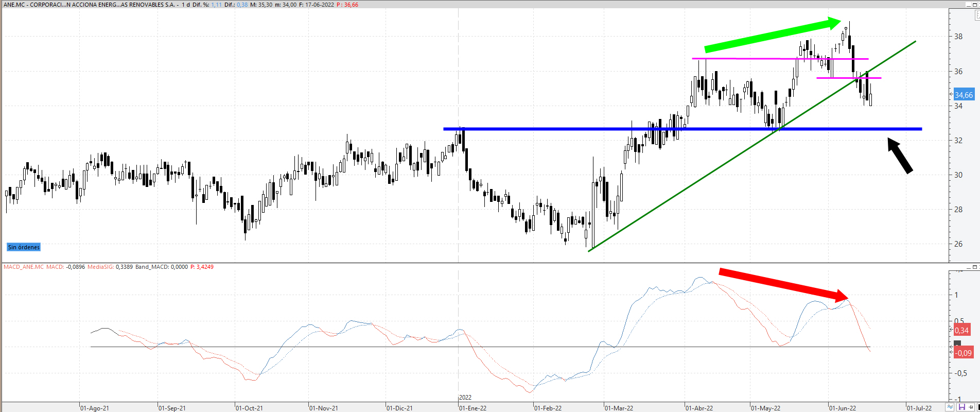Select the black arrow pointing at support
980x412 pixels.
coord(900,156)
